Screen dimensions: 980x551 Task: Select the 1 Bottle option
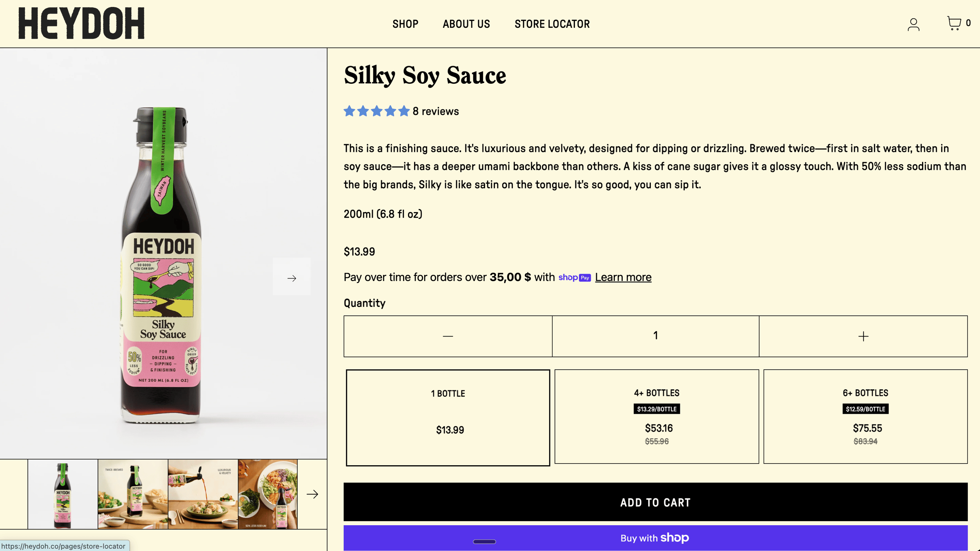point(448,417)
